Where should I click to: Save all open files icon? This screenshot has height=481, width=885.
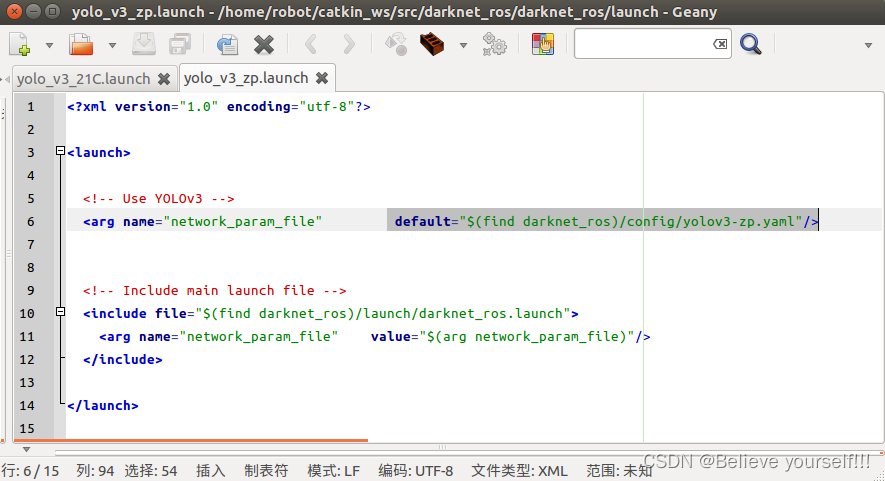[x=180, y=44]
